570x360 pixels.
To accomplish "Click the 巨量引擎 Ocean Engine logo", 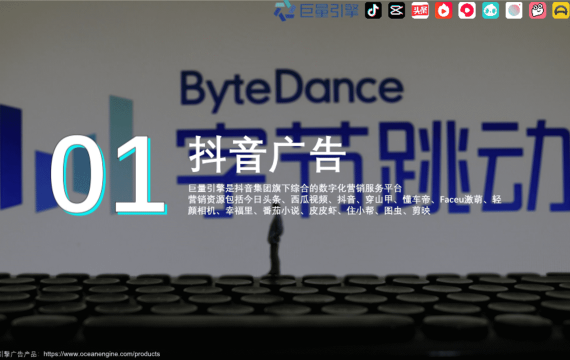I will [316, 10].
